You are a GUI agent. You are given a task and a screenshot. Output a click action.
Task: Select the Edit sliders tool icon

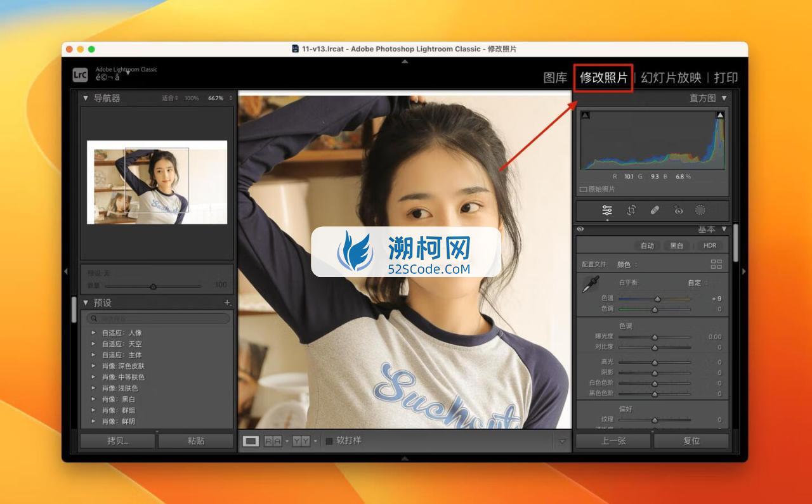tap(607, 210)
